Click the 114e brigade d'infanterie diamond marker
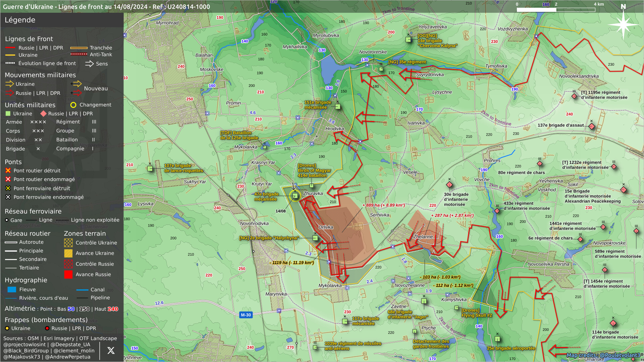Image resolution: width=644 pixels, height=362 pixels. [613, 323]
